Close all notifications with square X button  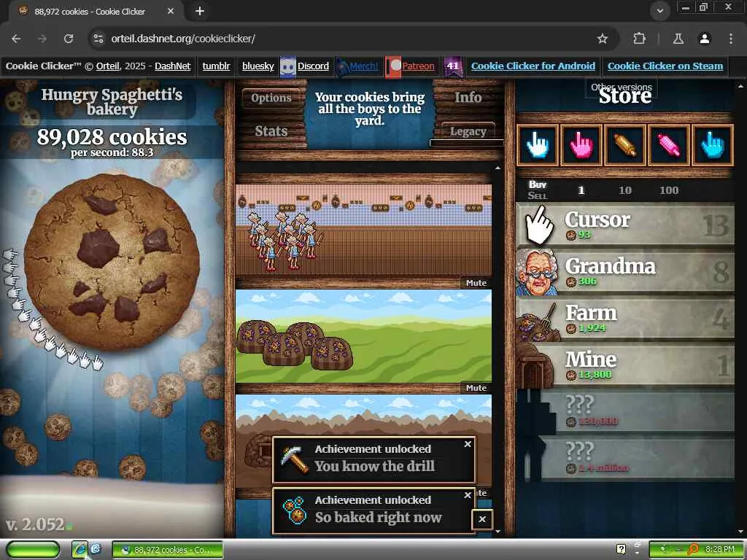[x=482, y=519]
